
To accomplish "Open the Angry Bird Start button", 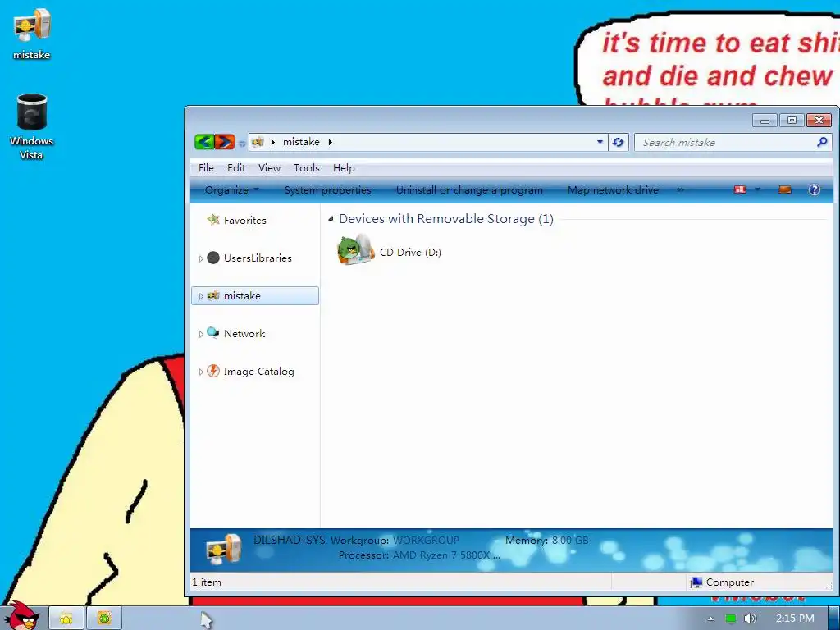I will 21,615.
